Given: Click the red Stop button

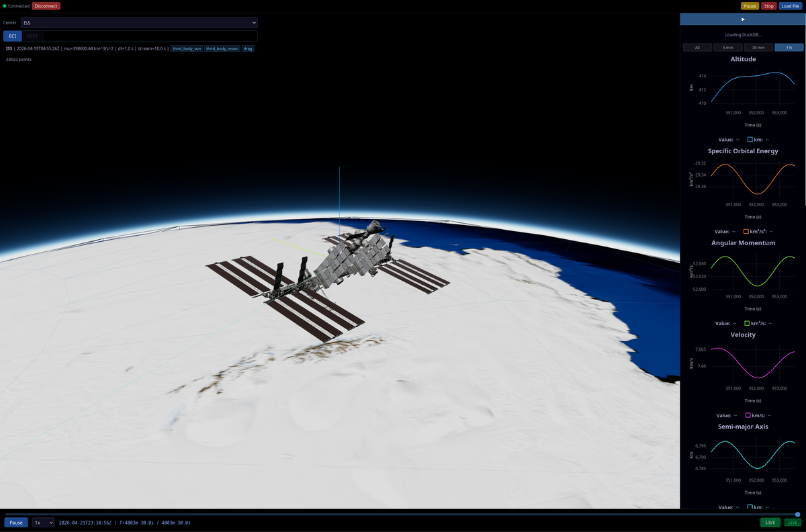Looking at the screenshot, I should tap(769, 6).
